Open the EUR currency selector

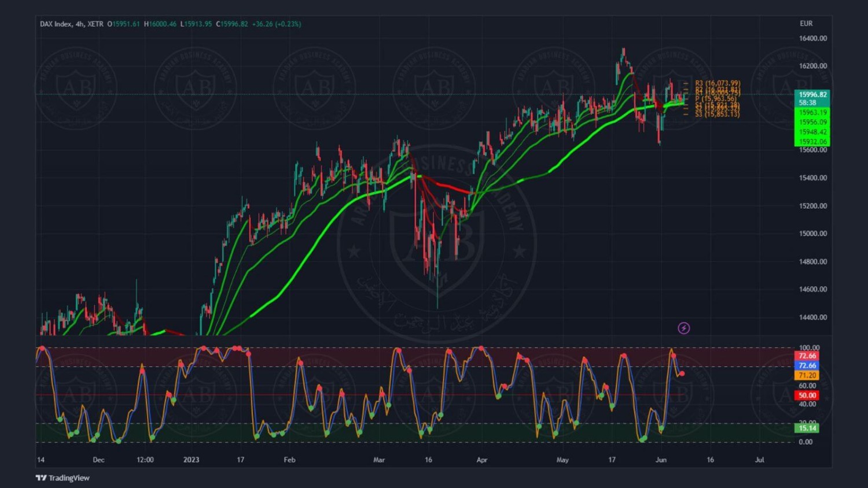click(806, 24)
